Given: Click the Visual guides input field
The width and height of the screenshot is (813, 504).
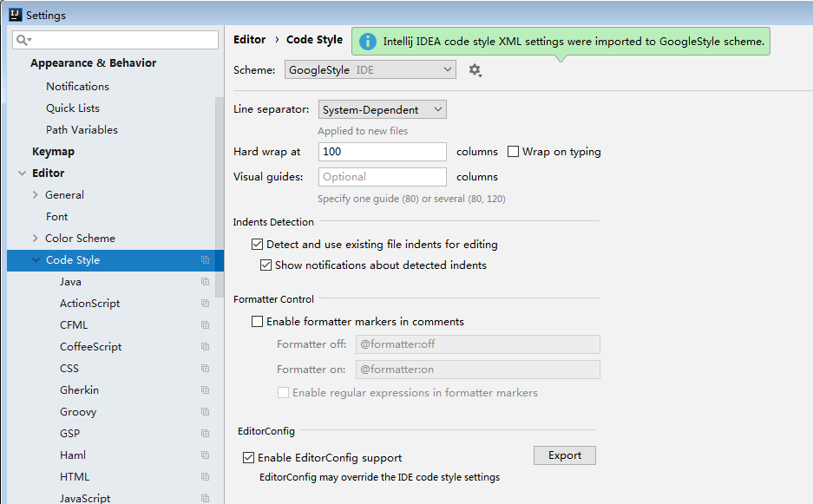Looking at the screenshot, I should (382, 177).
